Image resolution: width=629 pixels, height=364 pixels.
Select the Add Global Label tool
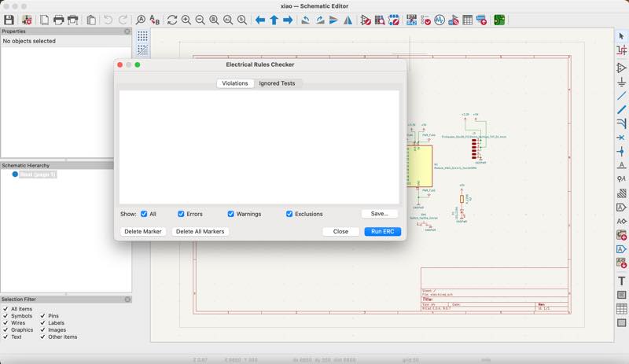(x=621, y=207)
